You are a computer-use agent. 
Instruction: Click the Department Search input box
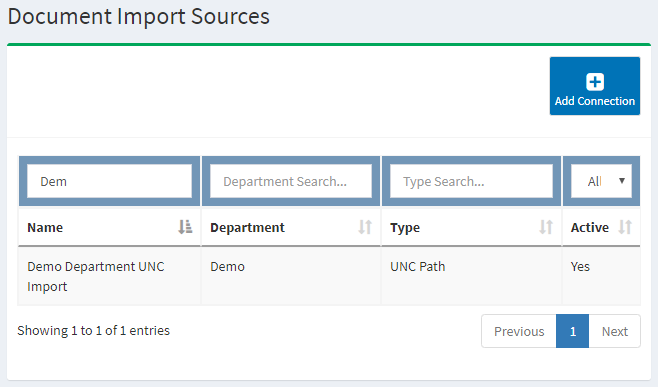click(x=291, y=181)
